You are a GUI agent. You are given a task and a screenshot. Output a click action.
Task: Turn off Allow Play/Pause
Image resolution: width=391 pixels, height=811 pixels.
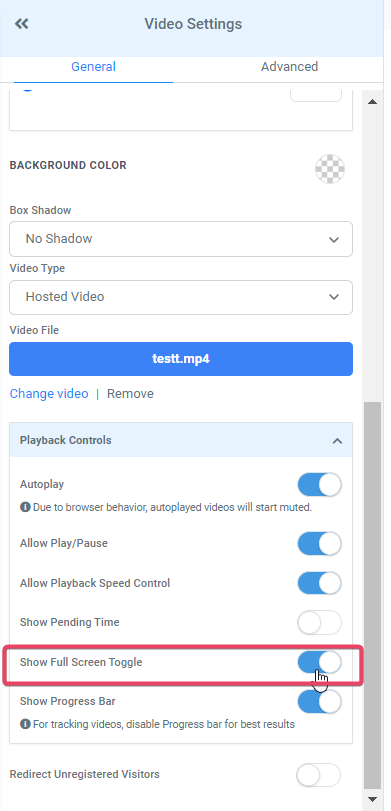(320, 544)
